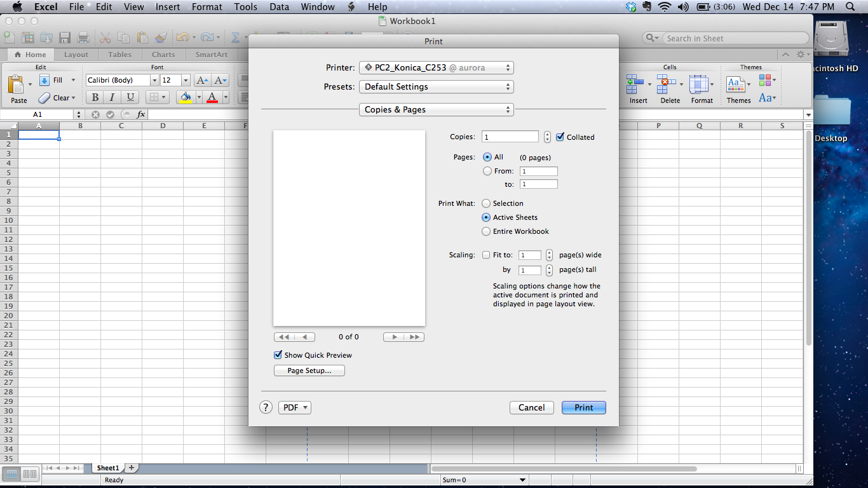Viewport: 868px width, 488px height.
Task: Select the Entire Workbook radio button
Action: tap(486, 231)
